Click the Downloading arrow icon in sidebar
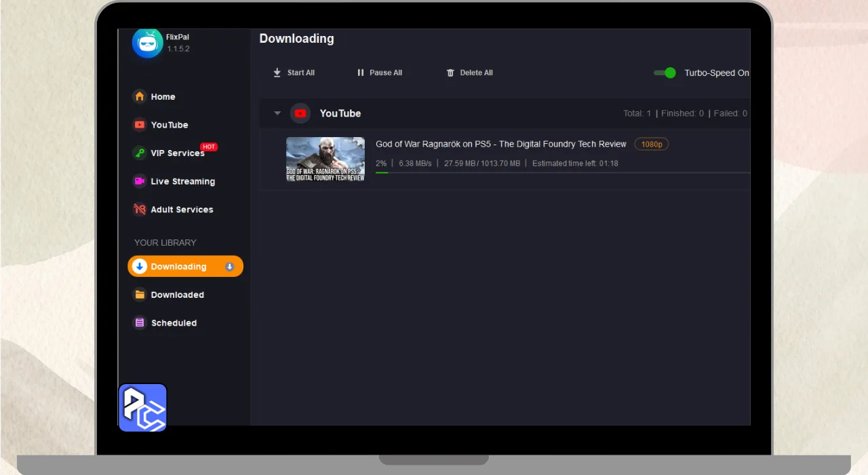 [140, 267]
